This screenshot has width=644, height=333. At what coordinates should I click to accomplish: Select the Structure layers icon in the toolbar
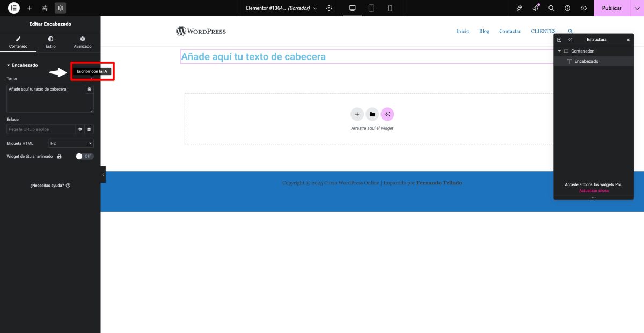coord(60,8)
